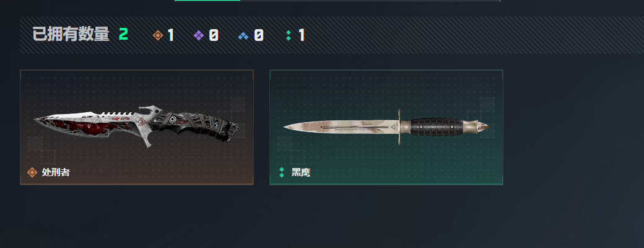Click the purple epic rarity diamond icon
644x248 pixels.
199,35
